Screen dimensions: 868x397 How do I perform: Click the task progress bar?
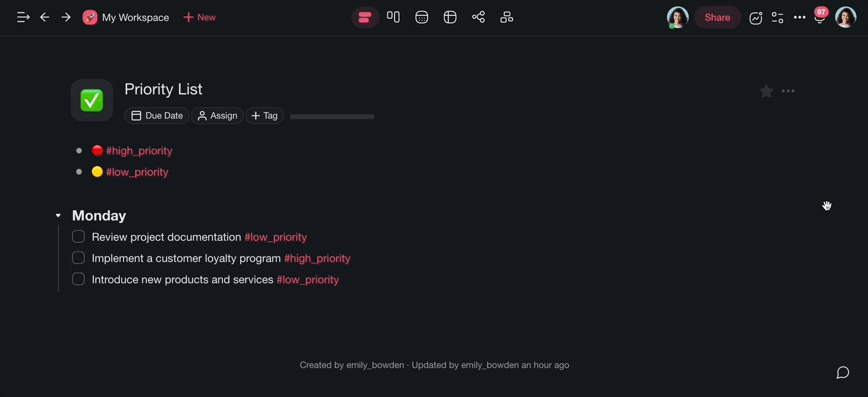tap(332, 117)
